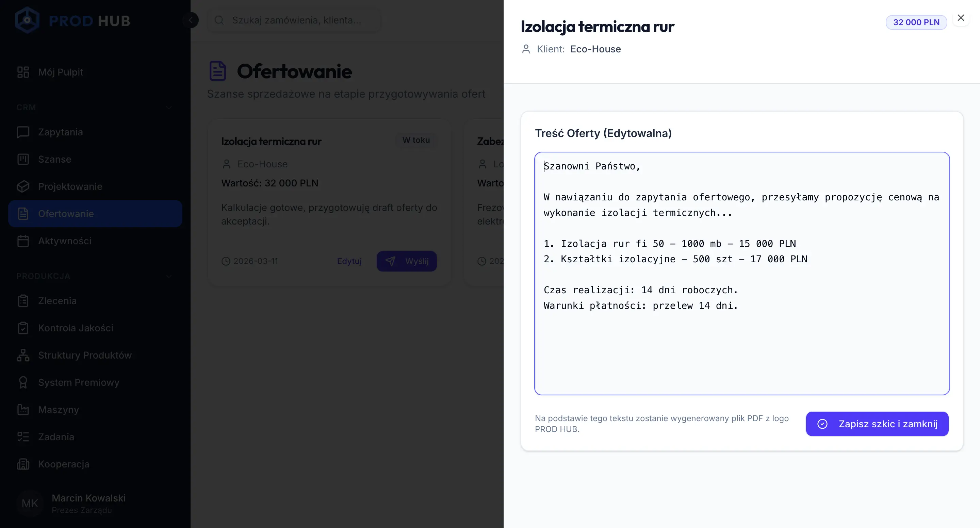
Task: Collapse the sidebar with the arrow toggle
Action: pos(191,20)
